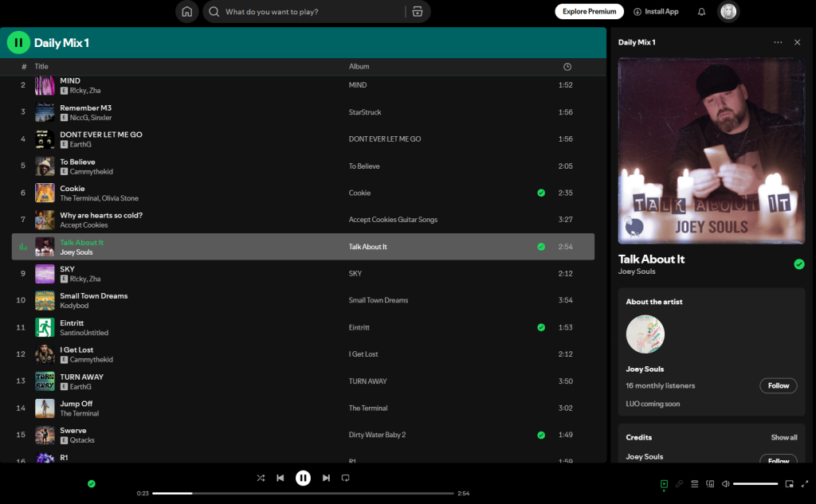
Task: Seek in the song progress bar
Action: point(303,493)
